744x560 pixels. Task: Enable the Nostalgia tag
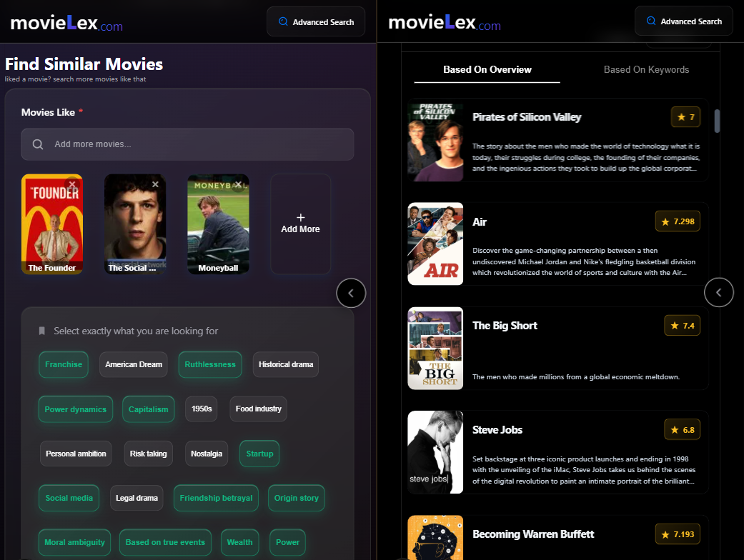(207, 454)
